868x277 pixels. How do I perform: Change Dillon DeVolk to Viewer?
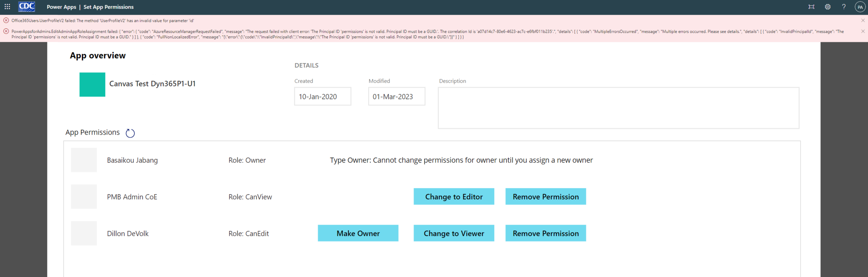pyautogui.click(x=454, y=233)
